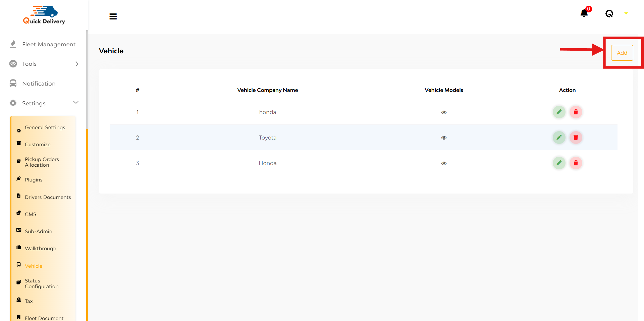Image resolution: width=644 pixels, height=321 pixels.
Task: Expand the Tools chevron
Action: (x=77, y=64)
